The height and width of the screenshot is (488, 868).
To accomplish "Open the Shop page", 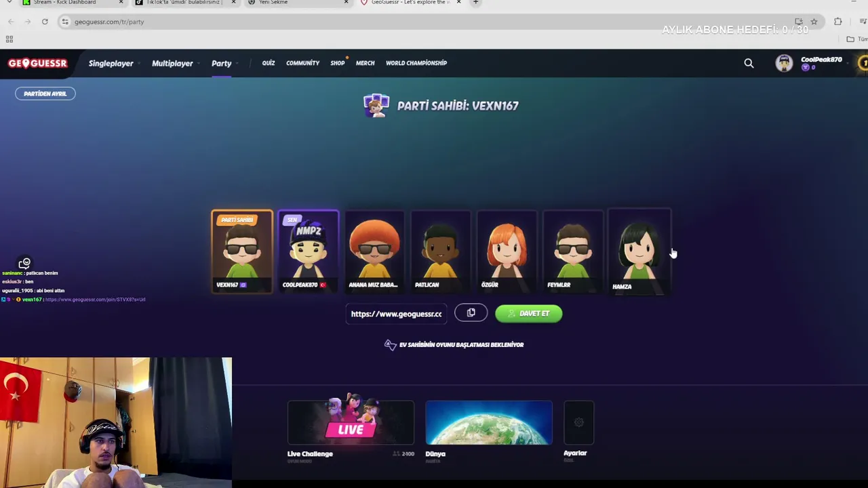I will tap(338, 63).
